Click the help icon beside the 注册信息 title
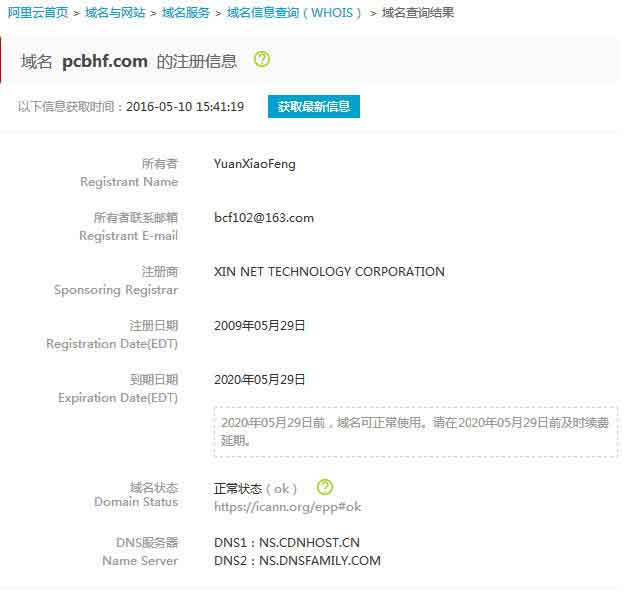 point(262,60)
